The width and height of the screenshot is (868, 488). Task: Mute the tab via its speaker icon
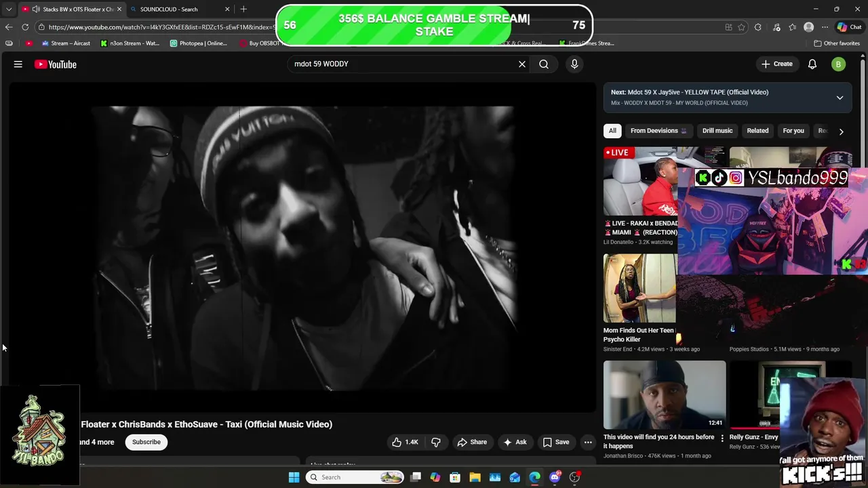(x=36, y=9)
